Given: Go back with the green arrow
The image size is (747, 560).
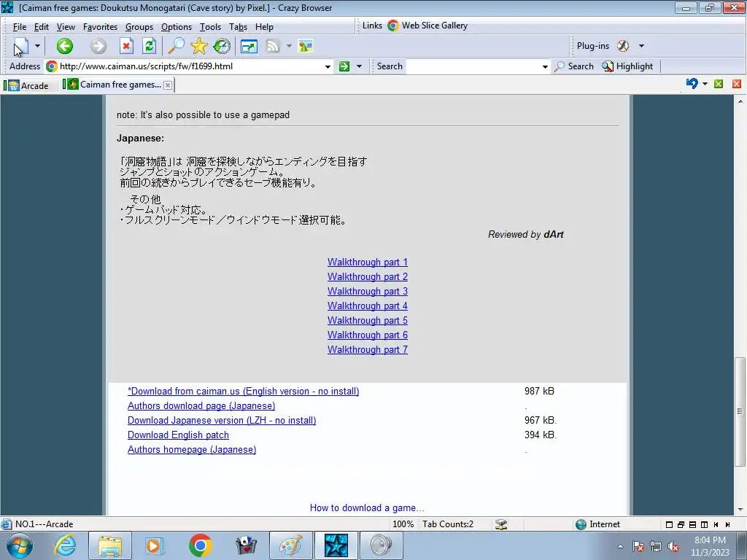Looking at the screenshot, I should tap(64, 46).
